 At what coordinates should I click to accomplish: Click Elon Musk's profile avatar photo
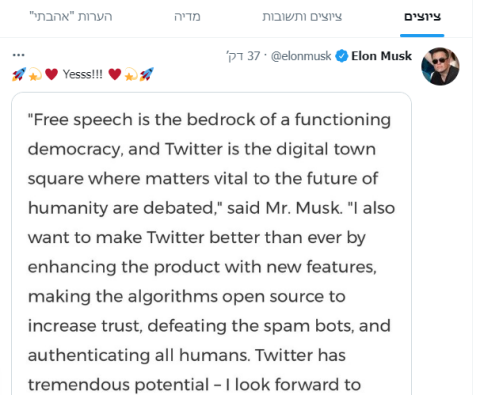pos(440,66)
